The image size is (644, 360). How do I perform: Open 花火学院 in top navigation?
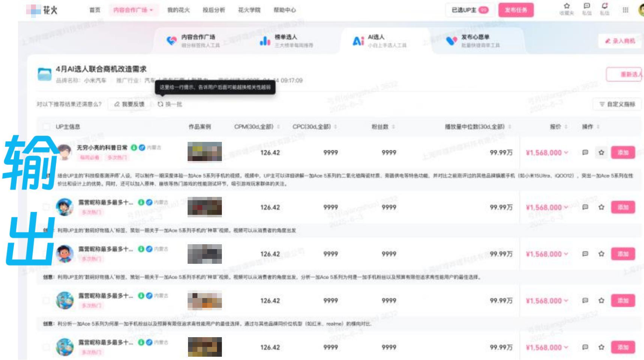(249, 10)
